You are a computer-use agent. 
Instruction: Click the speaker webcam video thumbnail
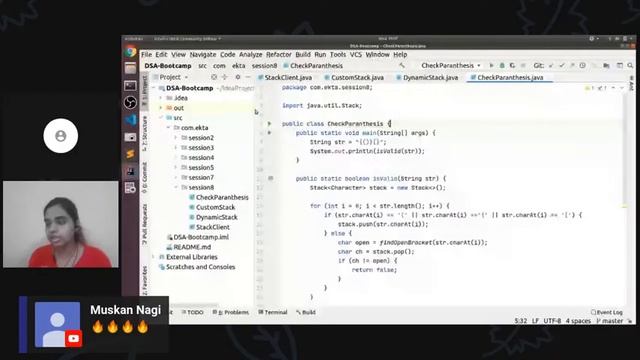pyautogui.click(x=61, y=224)
